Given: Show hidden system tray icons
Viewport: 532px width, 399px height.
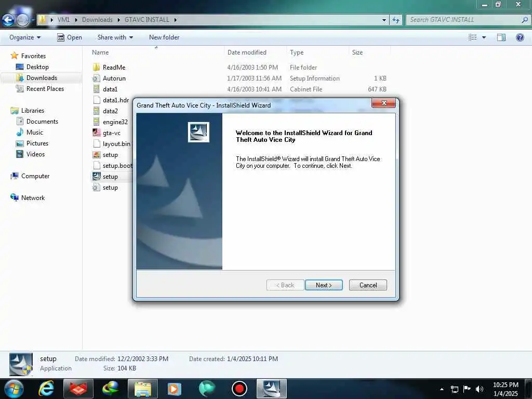Looking at the screenshot, I should pyautogui.click(x=442, y=389).
